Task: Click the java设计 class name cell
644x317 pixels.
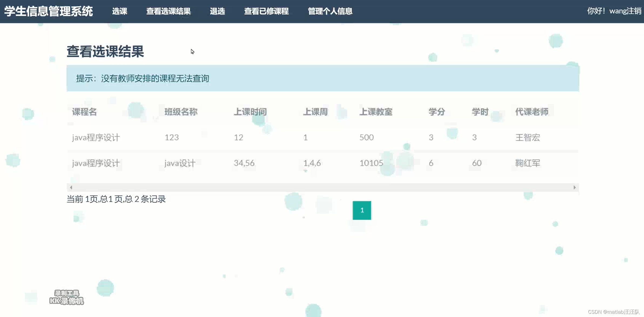Action: pyautogui.click(x=180, y=163)
